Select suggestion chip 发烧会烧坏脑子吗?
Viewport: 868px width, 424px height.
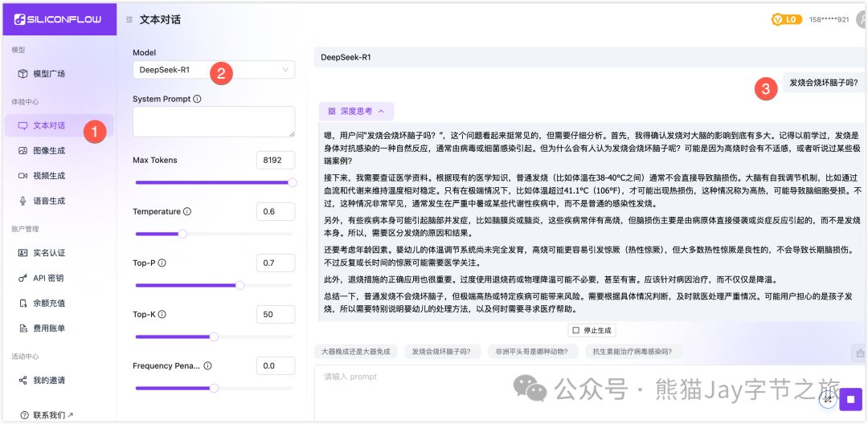(443, 352)
